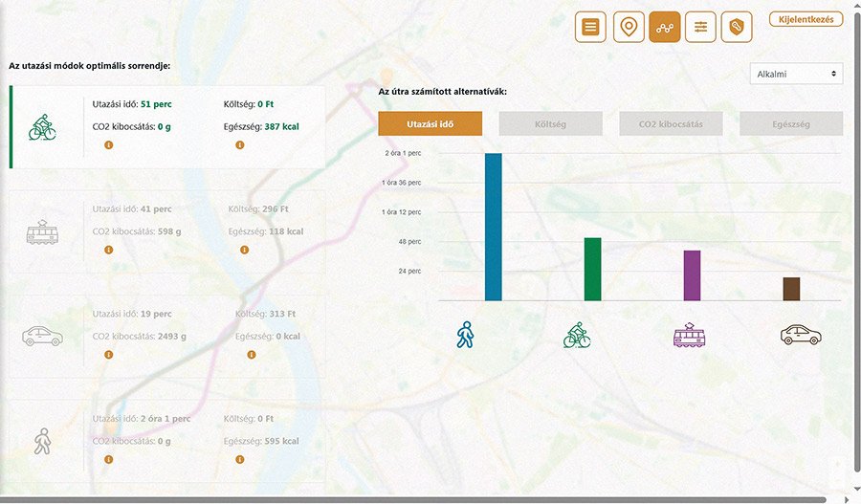Select the route alternatives icon
This screenshot has width=861, height=504.
pos(664,27)
